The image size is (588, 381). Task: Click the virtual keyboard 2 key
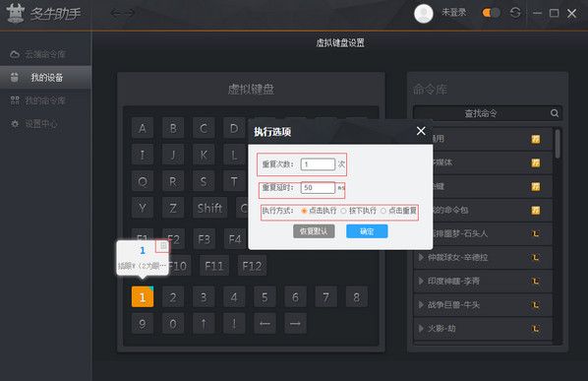[x=173, y=297]
